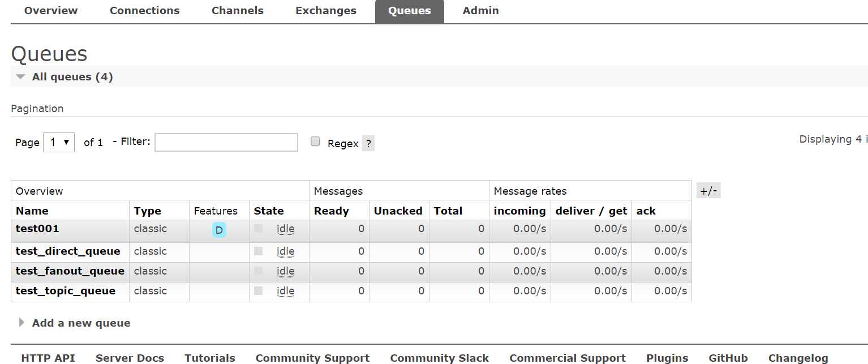868x364 pixels.
Task: Click the D durable feature badge on test001
Action: point(219,230)
